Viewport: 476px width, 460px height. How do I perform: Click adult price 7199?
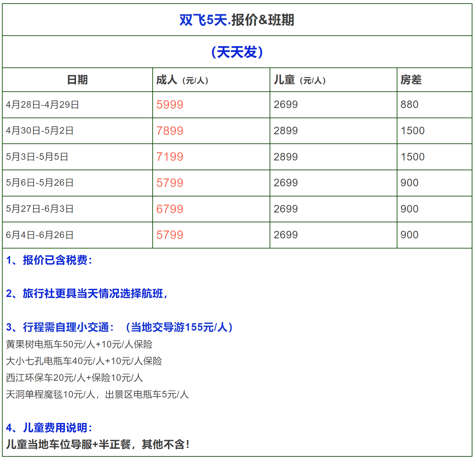(x=170, y=157)
